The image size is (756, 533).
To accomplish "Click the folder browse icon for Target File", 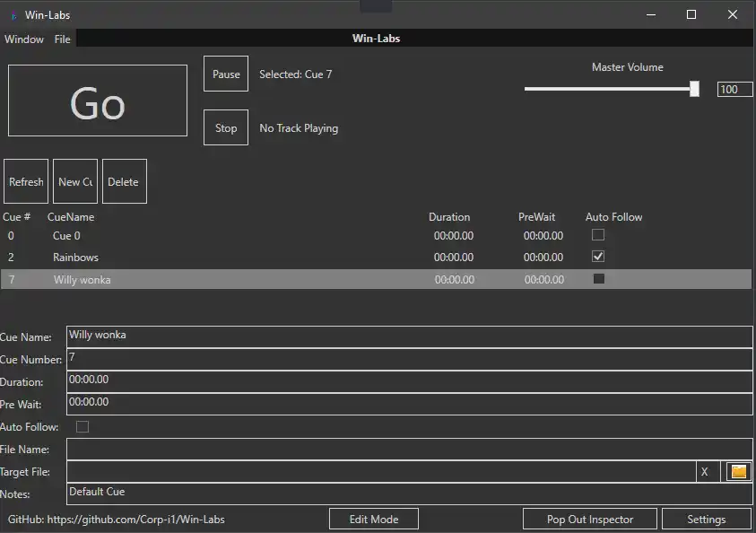I will 738,472.
